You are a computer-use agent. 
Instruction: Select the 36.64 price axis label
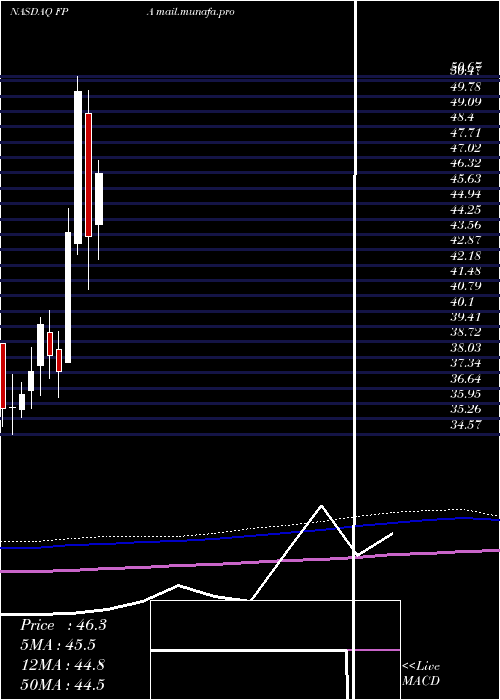click(466, 379)
